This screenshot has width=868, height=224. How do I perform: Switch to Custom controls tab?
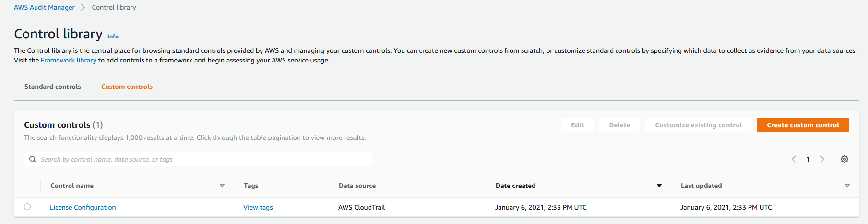click(x=127, y=87)
